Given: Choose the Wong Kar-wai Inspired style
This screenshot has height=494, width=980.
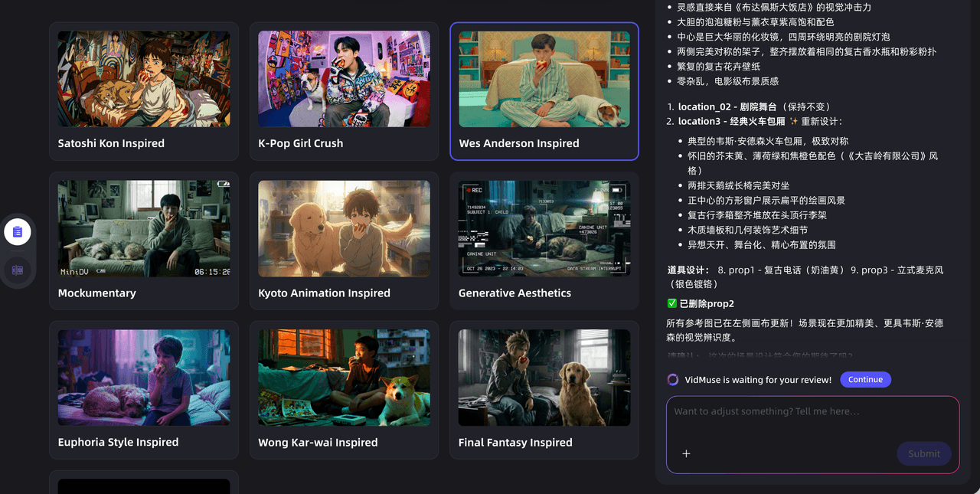Looking at the screenshot, I should [x=344, y=378].
